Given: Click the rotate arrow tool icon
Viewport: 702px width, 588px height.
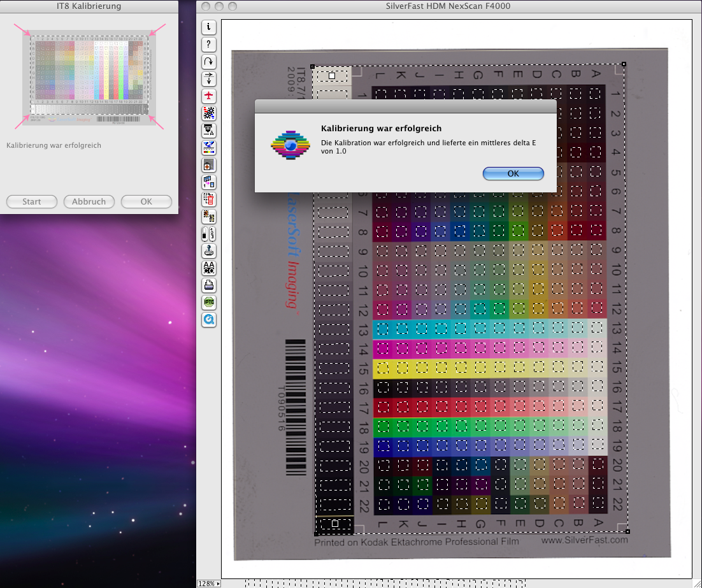Looking at the screenshot, I should pos(209,62).
